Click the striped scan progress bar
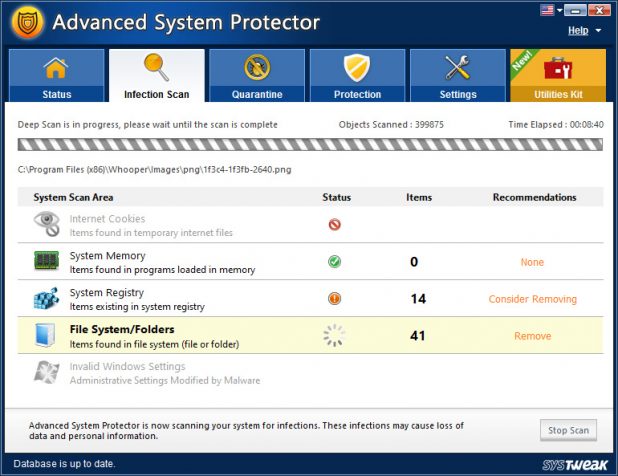Image resolution: width=618 pixels, height=476 pixels. click(310, 145)
